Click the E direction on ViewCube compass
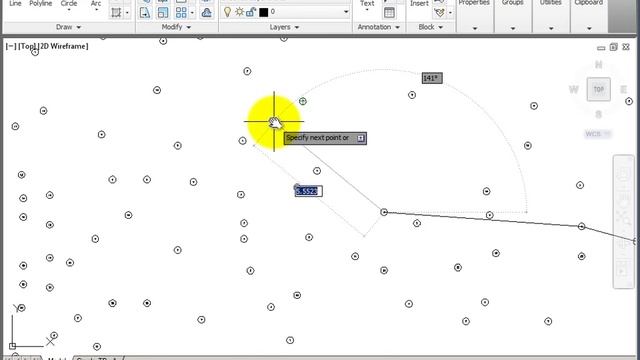This screenshot has height=360, width=640. click(623, 89)
